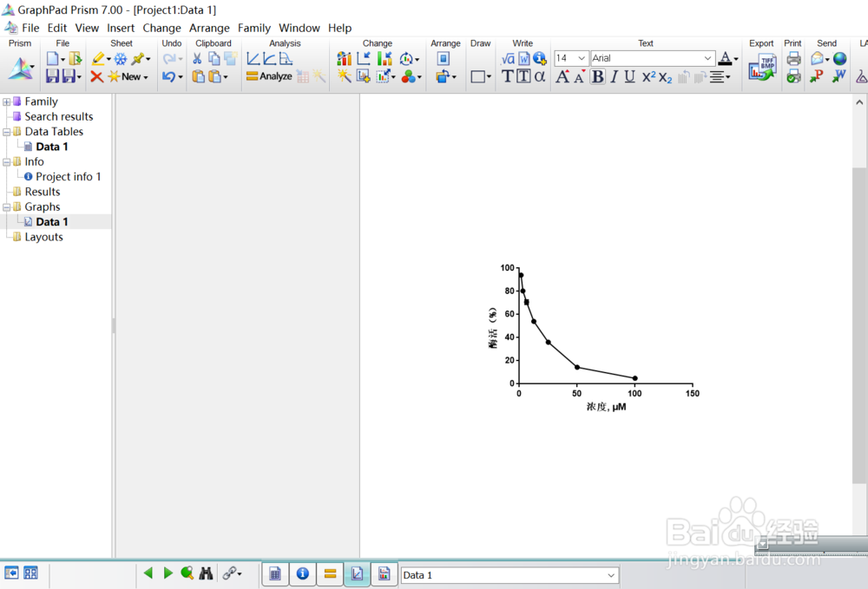
Task: Click the superscript X² icon
Action: [648, 76]
